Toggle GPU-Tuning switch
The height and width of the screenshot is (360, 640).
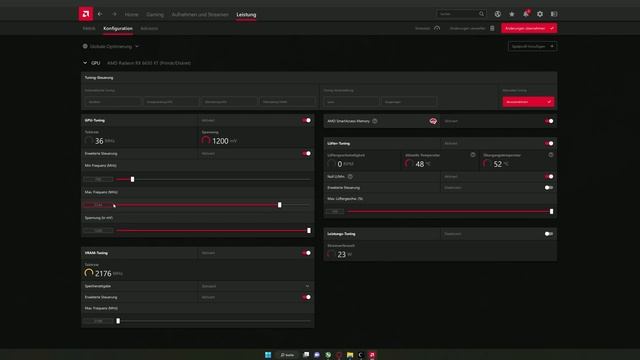(307, 120)
